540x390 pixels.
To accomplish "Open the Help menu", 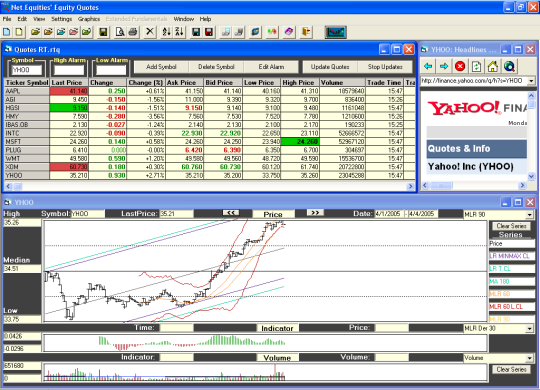I will click(x=205, y=19).
